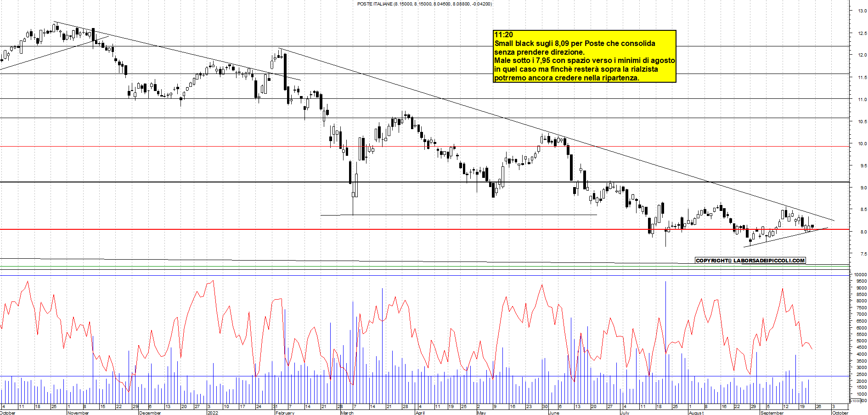Click the '5500' volume axis label
The image size is (868, 415).
pyautogui.click(x=862, y=335)
